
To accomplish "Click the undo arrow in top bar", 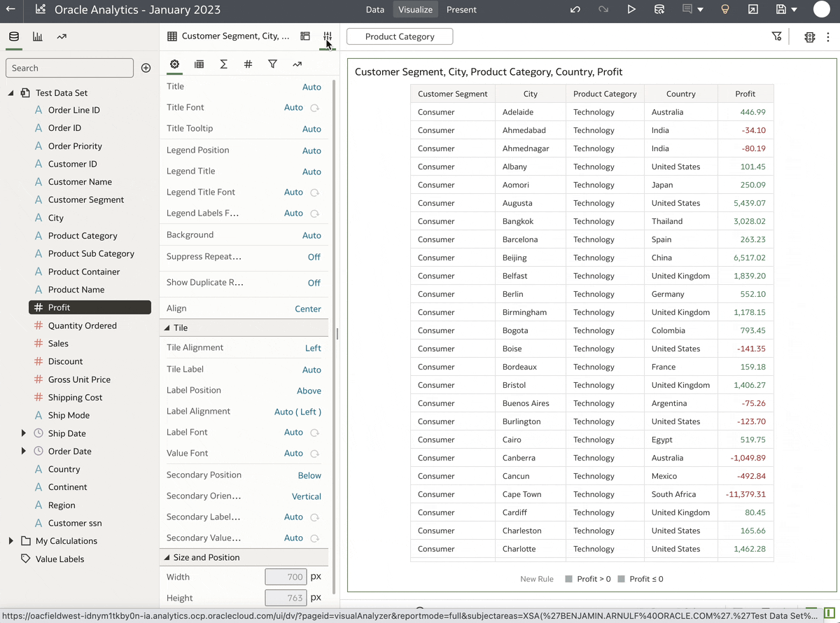I will coord(575,10).
